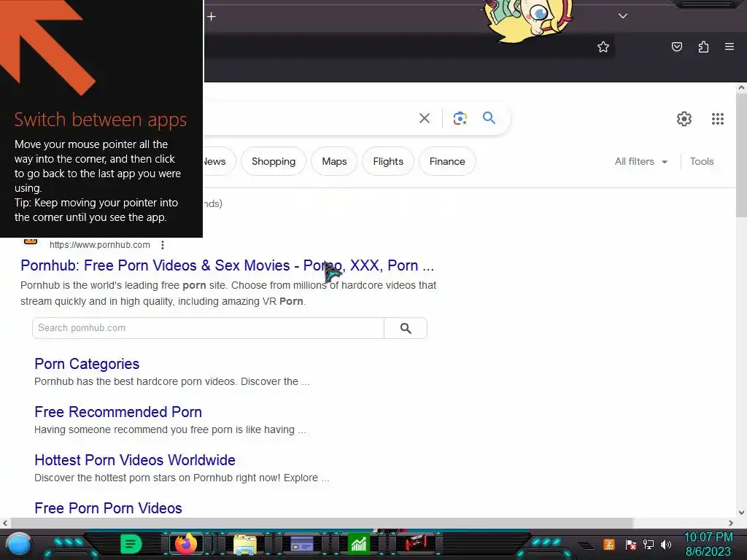Image resolution: width=747 pixels, height=560 pixels.
Task: Open a new browser tab with plus button
Action: [212, 17]
